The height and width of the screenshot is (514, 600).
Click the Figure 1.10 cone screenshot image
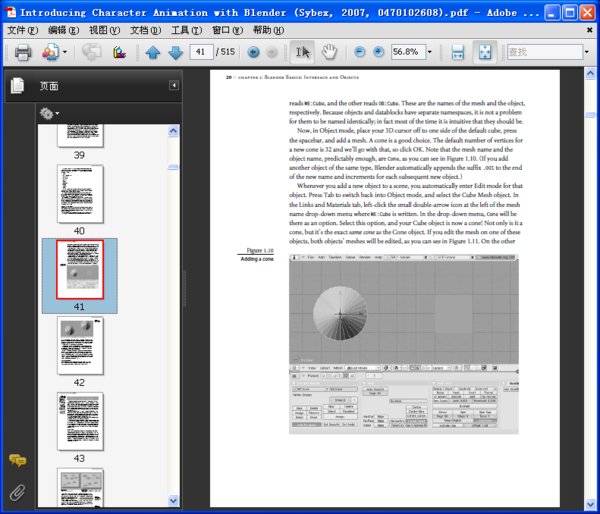[404, 344]
